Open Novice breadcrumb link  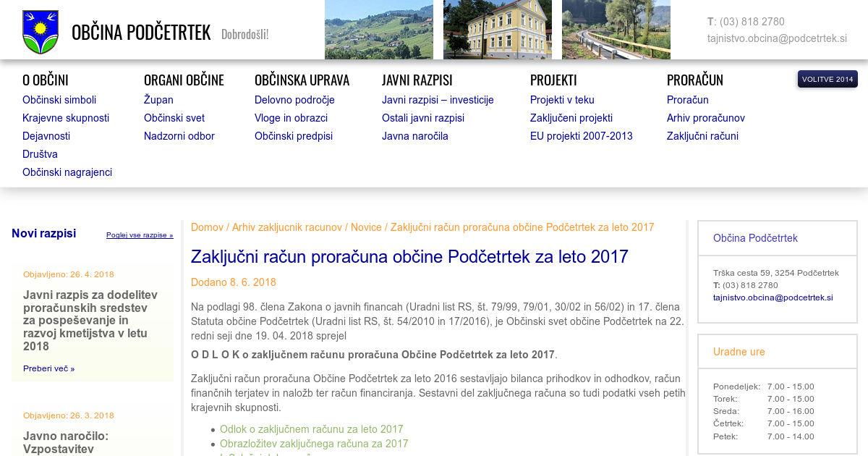[x=366, y=227]
